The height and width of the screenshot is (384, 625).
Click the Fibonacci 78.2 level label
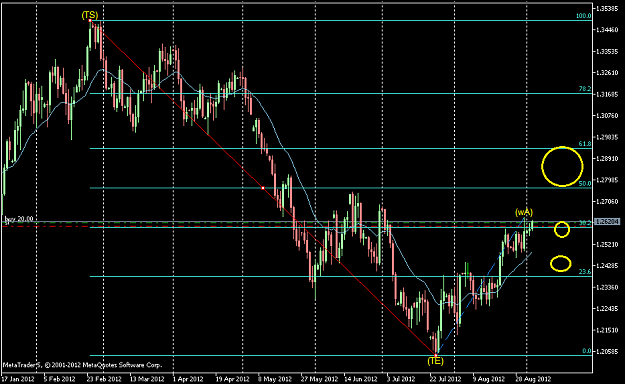(585, 89)
